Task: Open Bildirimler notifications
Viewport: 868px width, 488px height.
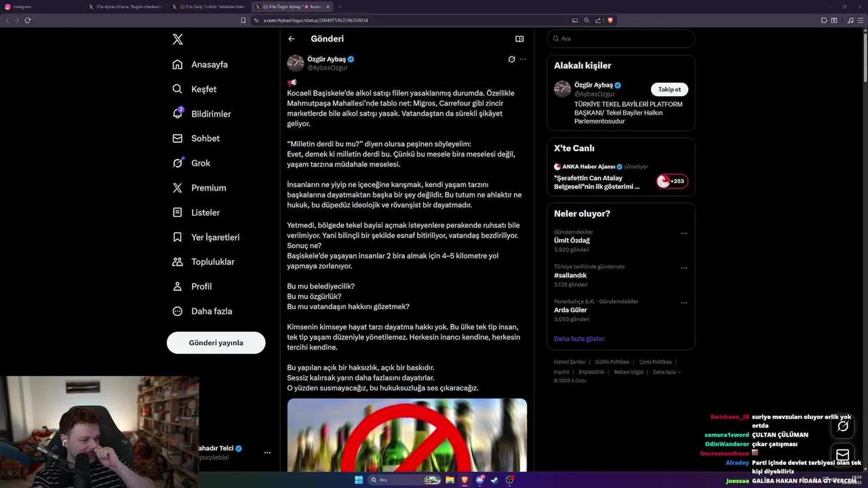Action: pos(201,114)
